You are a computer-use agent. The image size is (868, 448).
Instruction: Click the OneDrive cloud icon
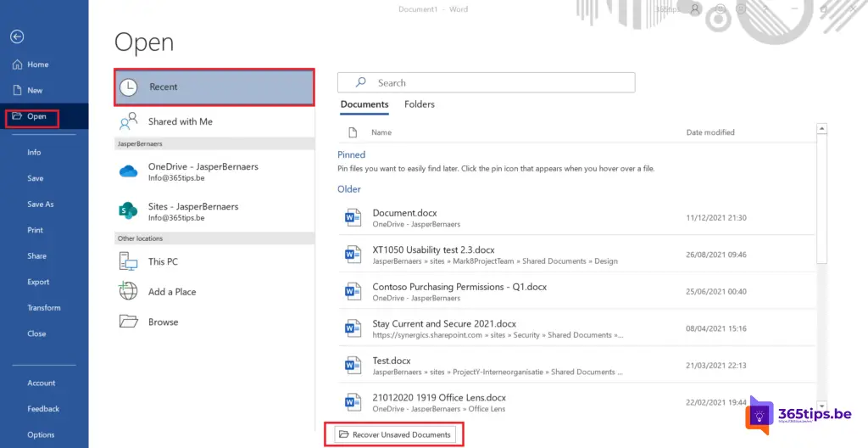coord(129,171)
